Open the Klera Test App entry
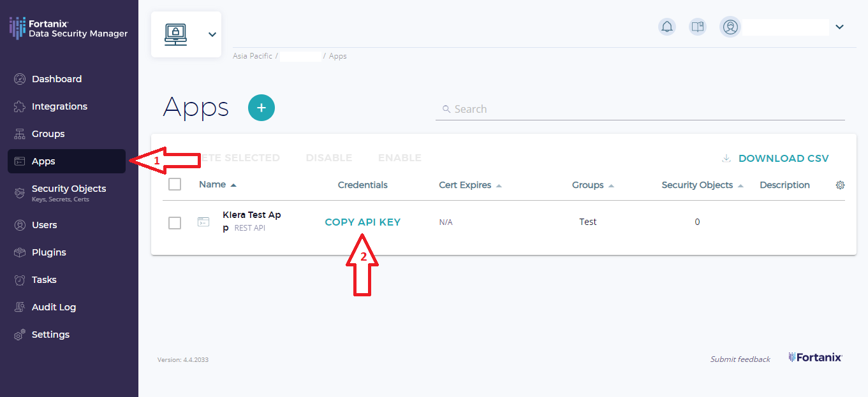 tap(252, 221)
